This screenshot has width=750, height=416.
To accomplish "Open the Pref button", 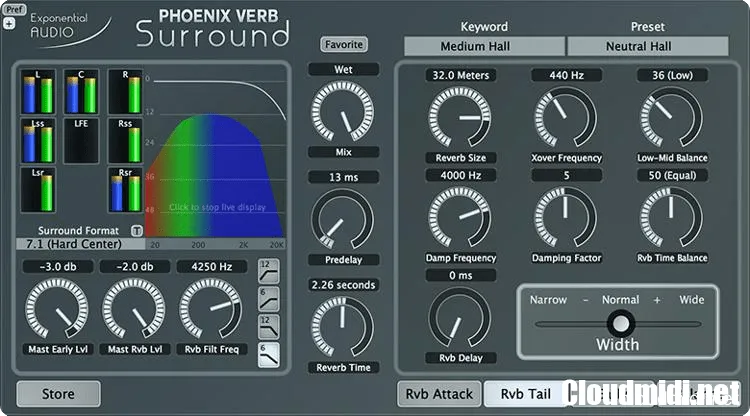I will [x=14, y=8].
